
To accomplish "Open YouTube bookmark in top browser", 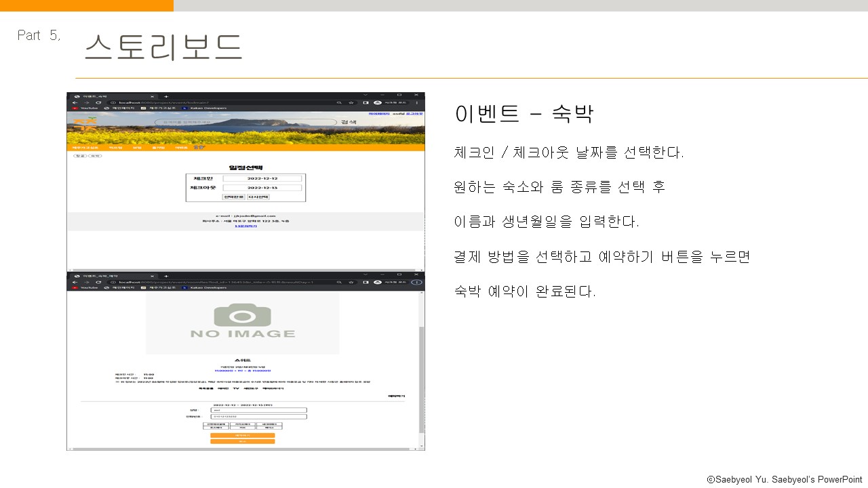I will [85, 108].
